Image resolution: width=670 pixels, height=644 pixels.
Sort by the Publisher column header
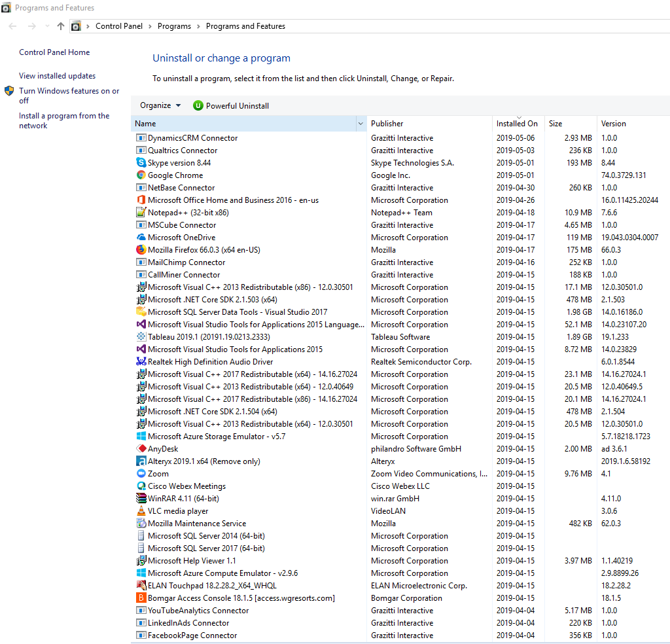429,124
